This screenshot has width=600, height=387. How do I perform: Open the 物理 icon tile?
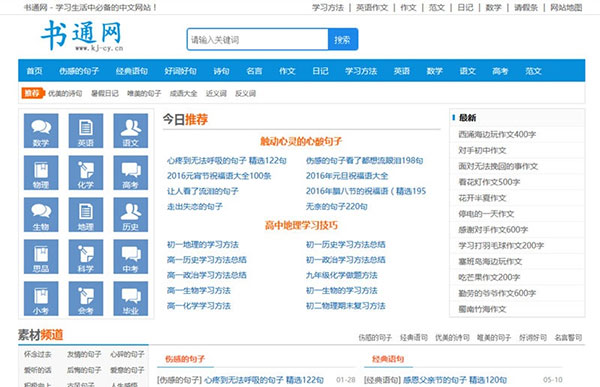click(x=41, y=173)
